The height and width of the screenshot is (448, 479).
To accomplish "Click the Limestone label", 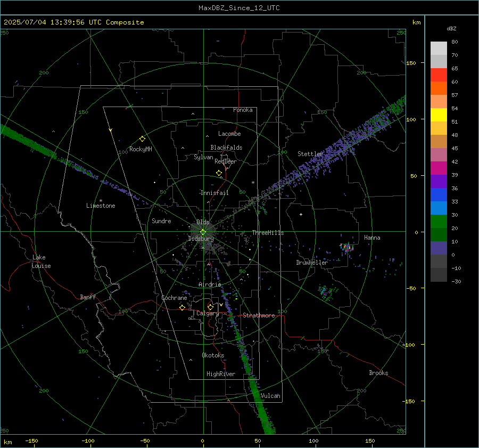I will (101, 206).
